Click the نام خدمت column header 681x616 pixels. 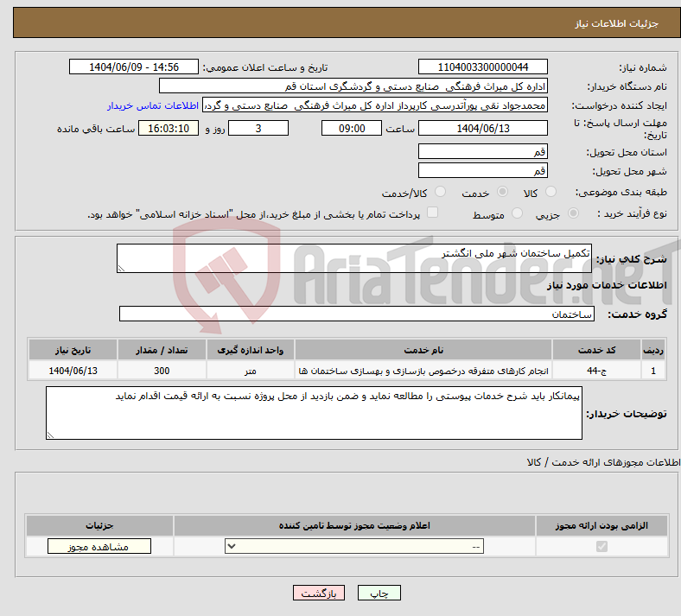(x=423, y=350)
